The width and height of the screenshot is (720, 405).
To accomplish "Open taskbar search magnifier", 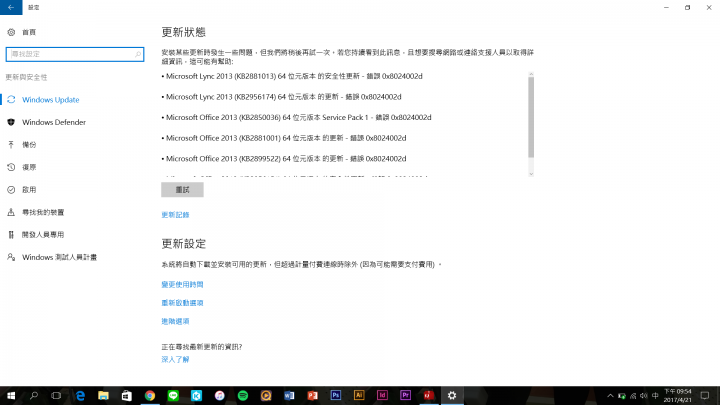I will point(34,395).
